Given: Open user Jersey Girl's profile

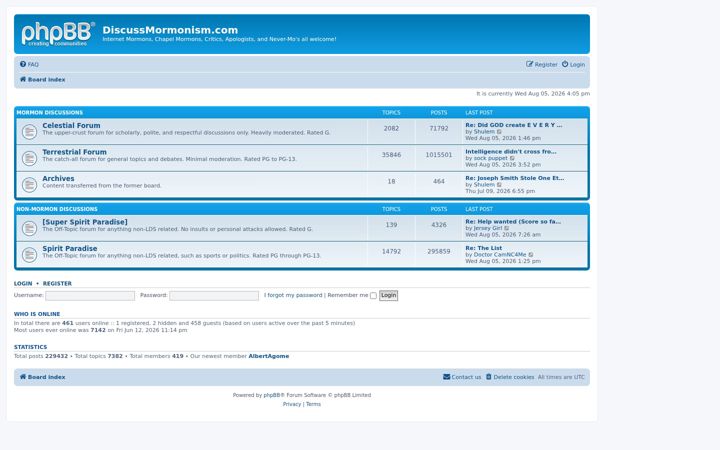Looking at the screenshot, I should coord(488,228).
